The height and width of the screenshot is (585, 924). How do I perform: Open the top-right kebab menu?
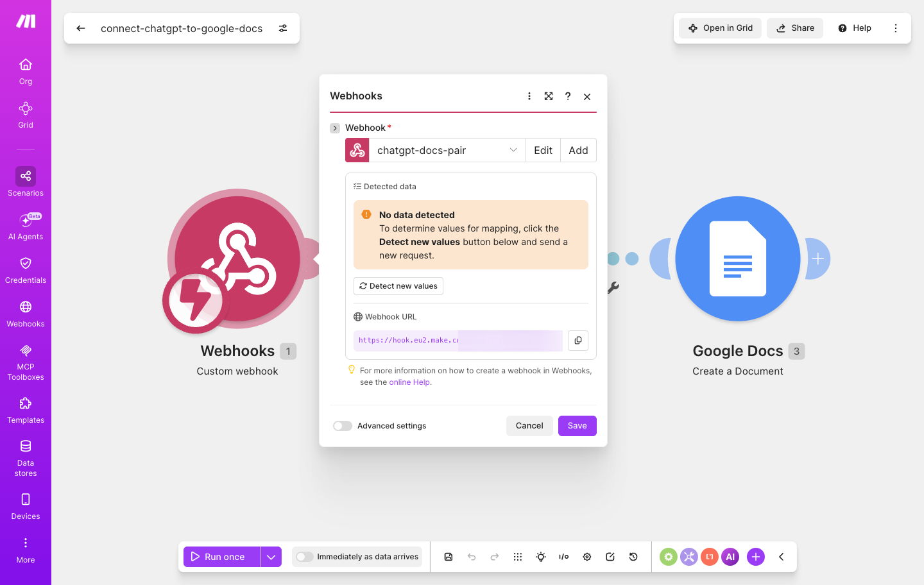896,28
